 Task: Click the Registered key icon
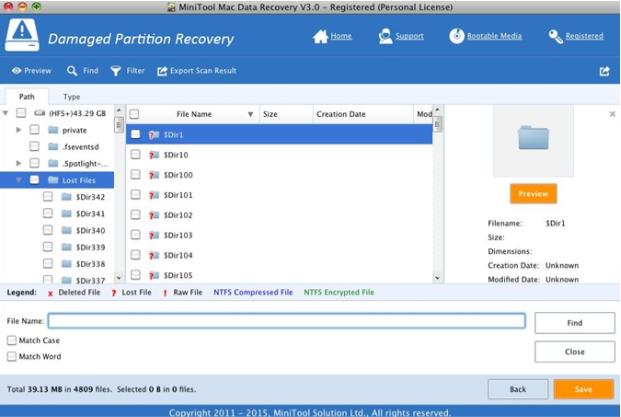coord(555,36)
